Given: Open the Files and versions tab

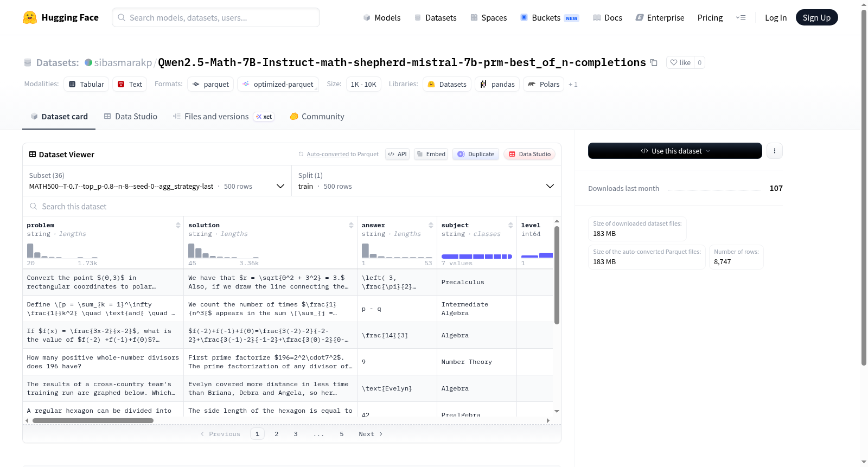Looking at the screenshot, I should [x=224, y=117].
